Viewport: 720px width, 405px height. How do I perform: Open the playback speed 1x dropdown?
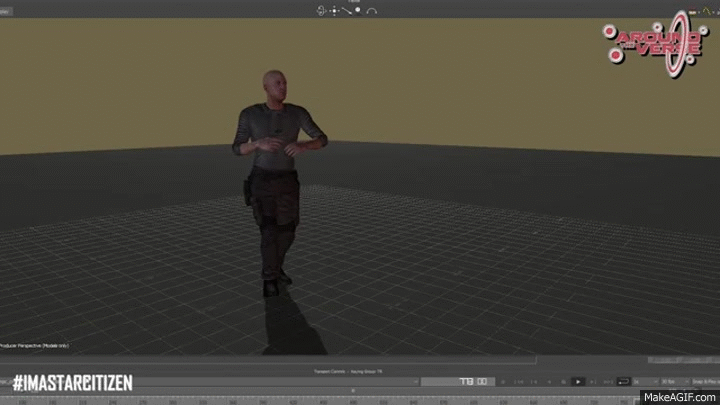[x=646, y=382]
